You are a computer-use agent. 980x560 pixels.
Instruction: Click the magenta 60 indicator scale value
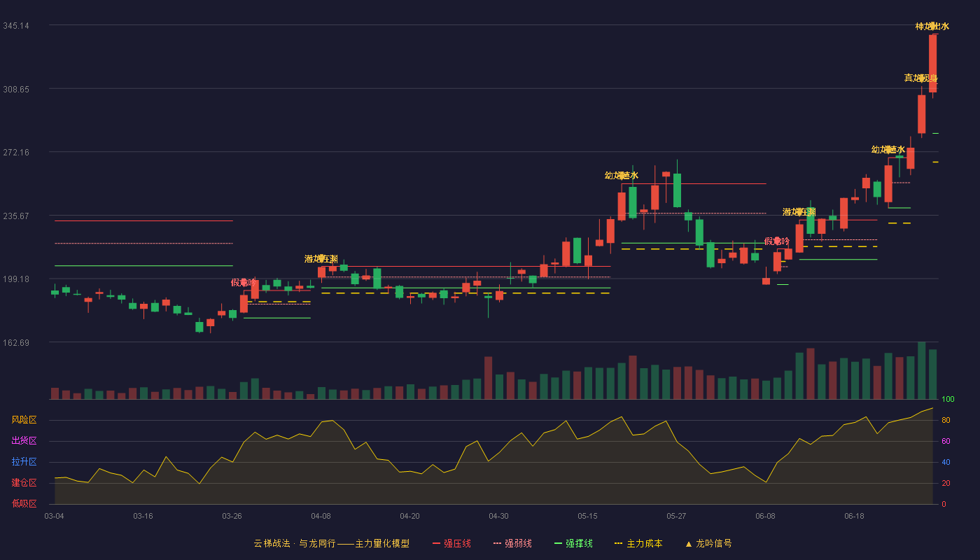pyautogui.click(x=946, y=442)
